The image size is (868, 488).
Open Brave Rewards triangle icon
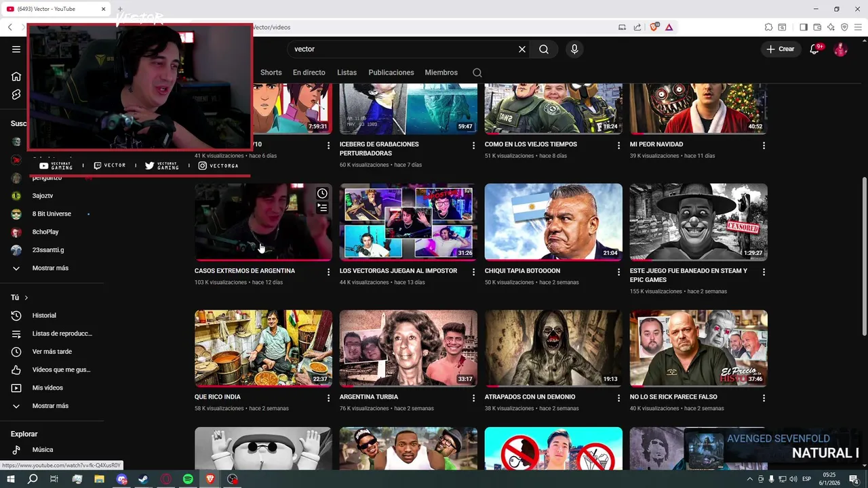[x=669, y=27]
